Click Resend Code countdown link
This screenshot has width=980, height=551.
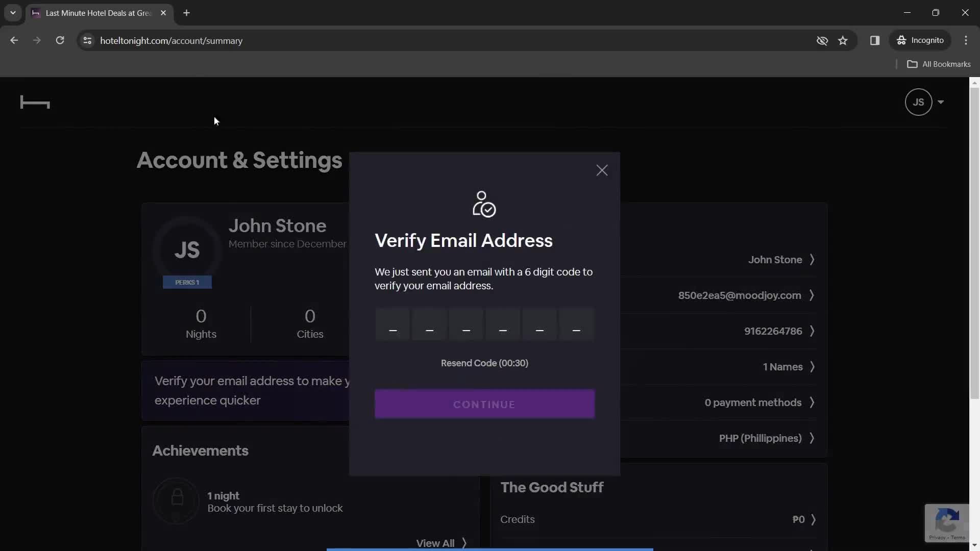coord(484,363)
